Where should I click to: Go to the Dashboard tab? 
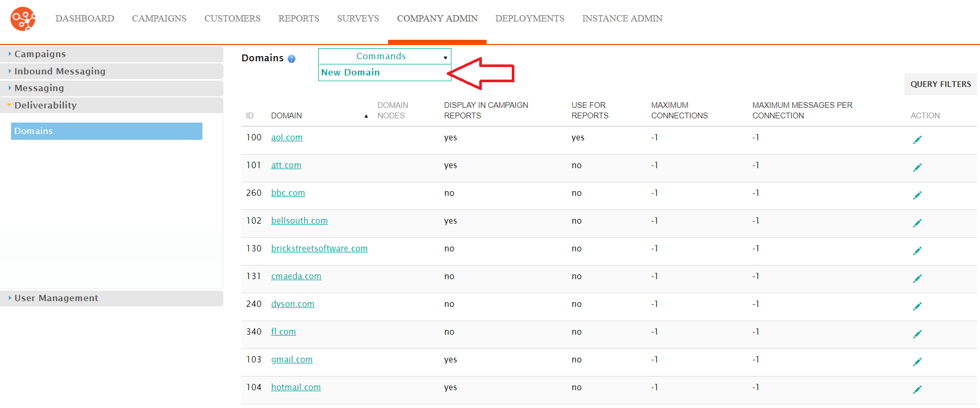84,18
